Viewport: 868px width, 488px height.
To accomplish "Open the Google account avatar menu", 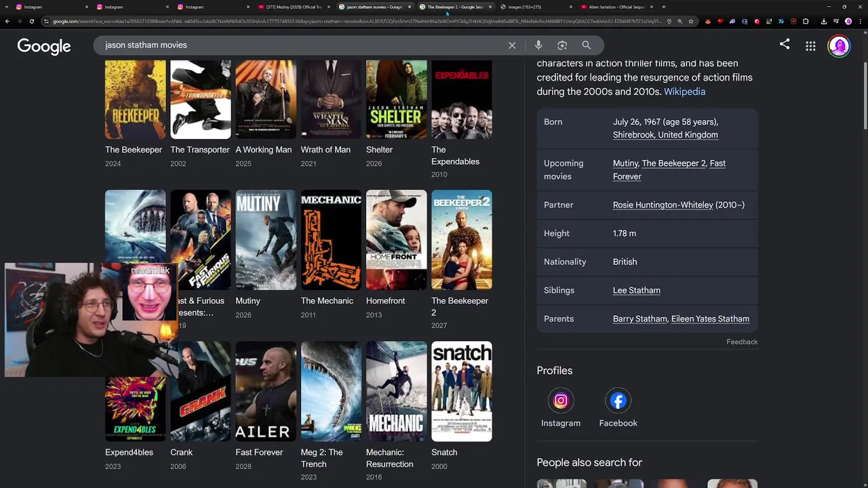I will (x=839, y=46).
